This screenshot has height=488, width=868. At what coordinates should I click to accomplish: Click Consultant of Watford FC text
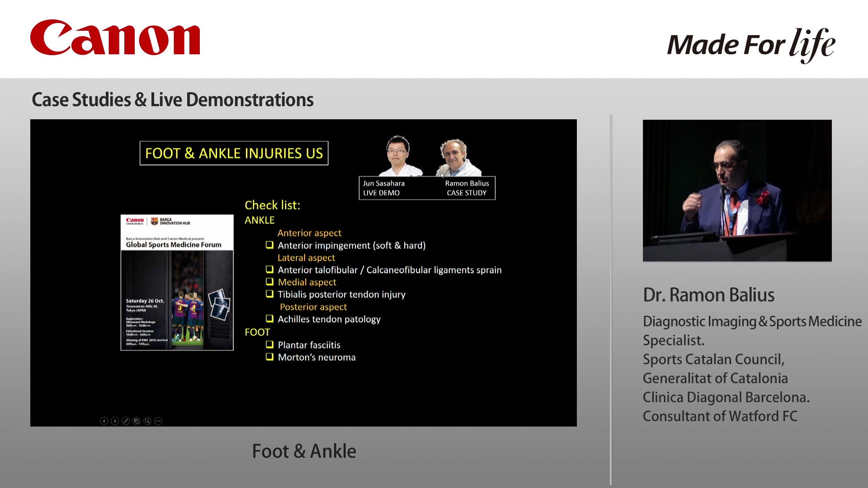[x=720, y=416]
